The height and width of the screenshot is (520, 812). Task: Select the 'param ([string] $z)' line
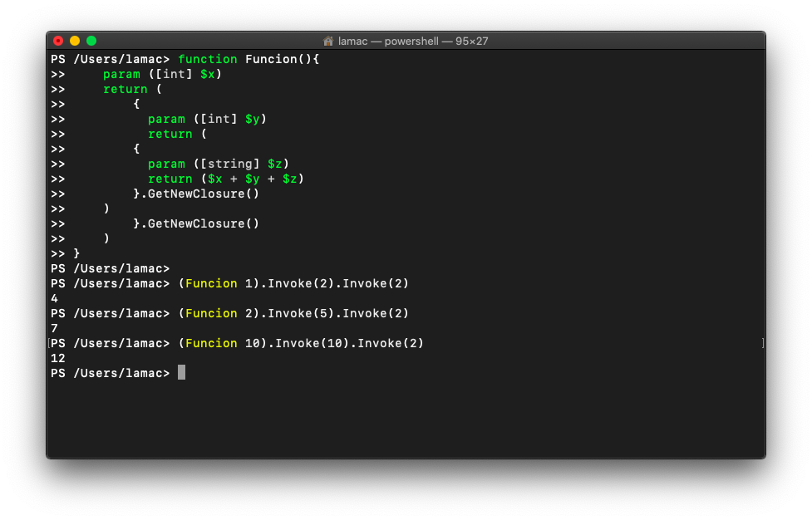[x=219, y=164]
